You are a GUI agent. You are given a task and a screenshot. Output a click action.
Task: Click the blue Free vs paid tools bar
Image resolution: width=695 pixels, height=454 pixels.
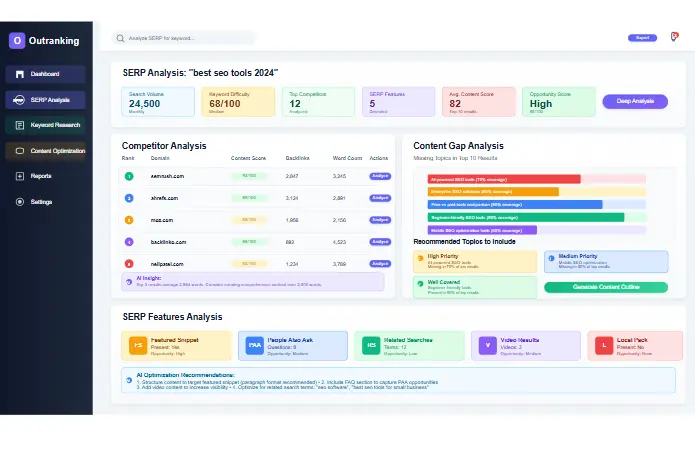pyautogui.click(x=515, y=204)
